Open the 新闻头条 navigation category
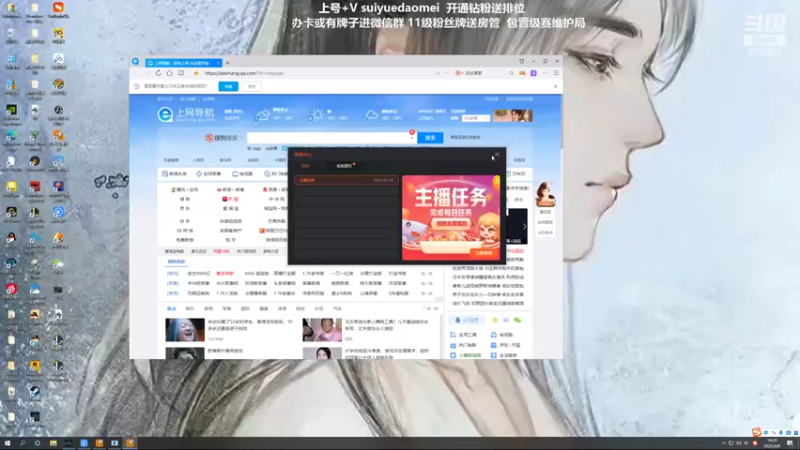 174,174
